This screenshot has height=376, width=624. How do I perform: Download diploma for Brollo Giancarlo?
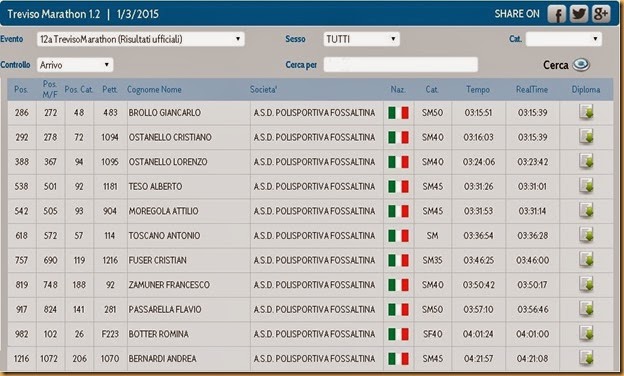(586, 112)
